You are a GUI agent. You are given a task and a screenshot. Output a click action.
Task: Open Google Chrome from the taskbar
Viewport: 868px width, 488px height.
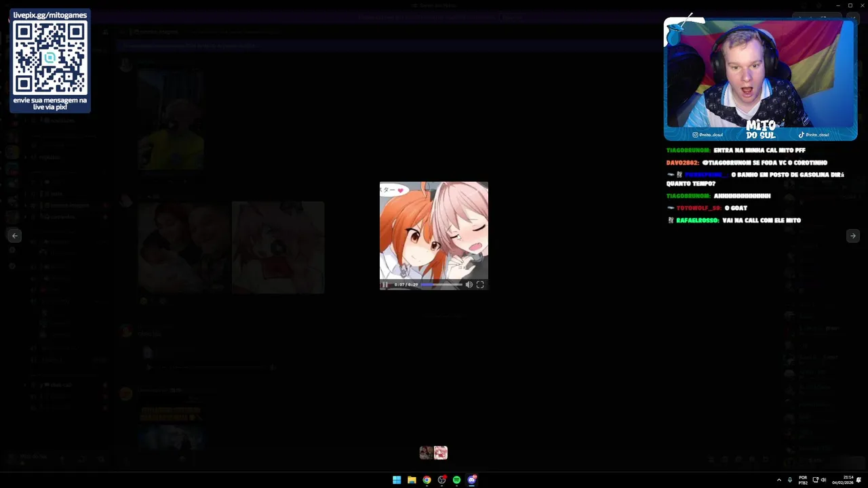(x=427, y=480)
